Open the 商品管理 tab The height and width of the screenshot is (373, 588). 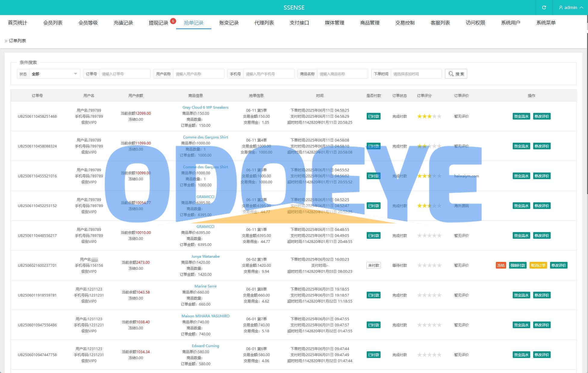coord(370,23)
